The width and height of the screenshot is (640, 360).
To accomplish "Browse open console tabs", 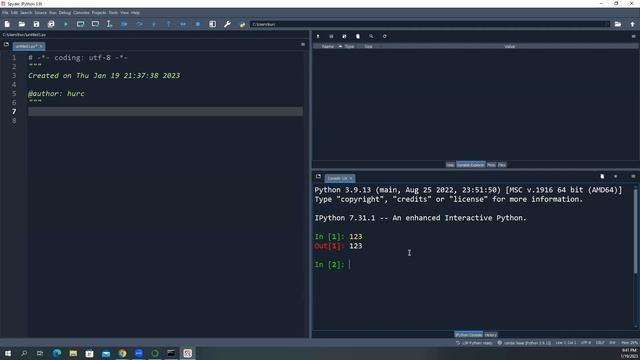I will 318,176.
